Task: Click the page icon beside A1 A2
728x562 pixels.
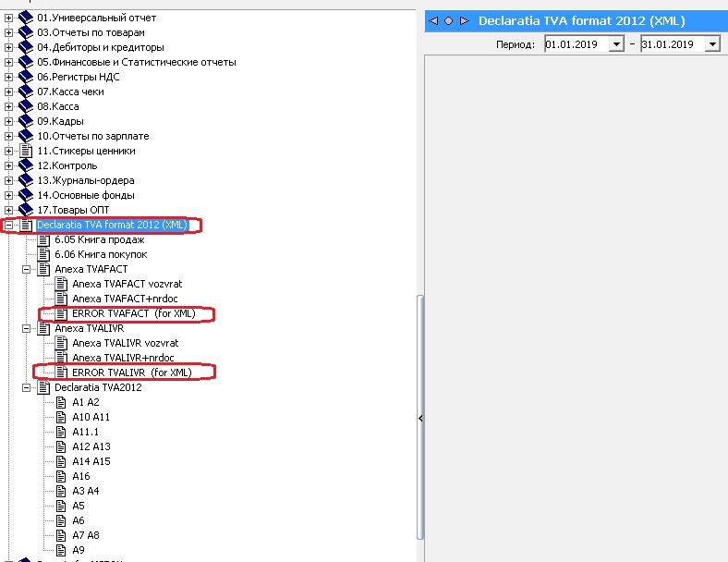Action: pyautogui.click(x=61, y=402)
